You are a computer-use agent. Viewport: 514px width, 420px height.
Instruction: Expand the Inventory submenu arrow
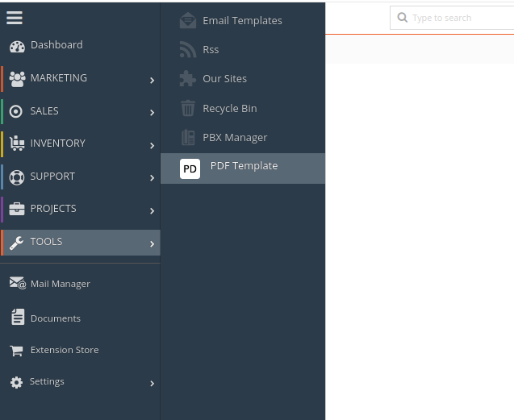[x=152, y=145]
